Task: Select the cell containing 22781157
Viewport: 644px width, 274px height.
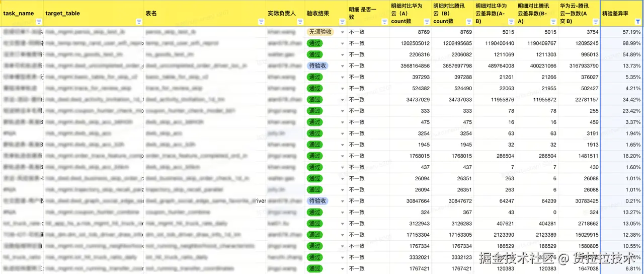Action: (x=579, y=100)
